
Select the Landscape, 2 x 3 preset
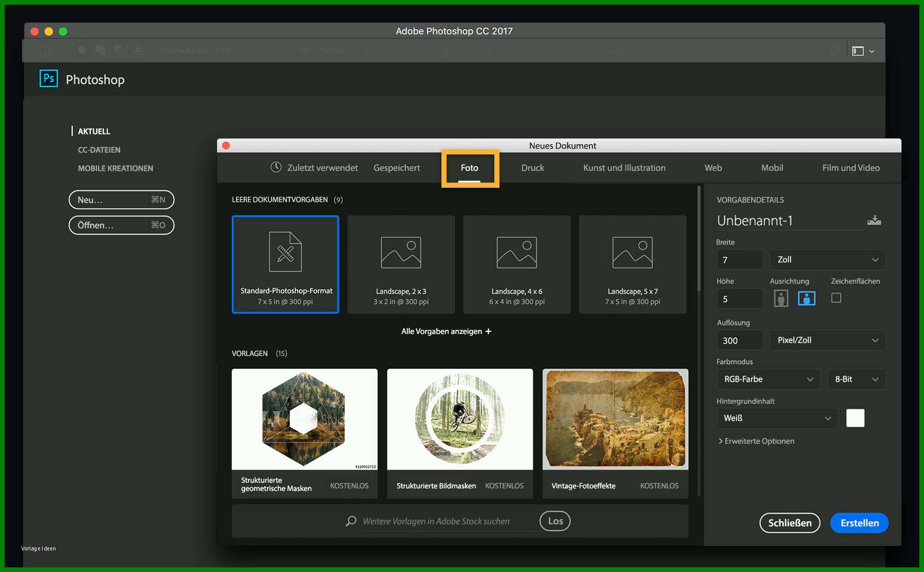tap(401, 264)
